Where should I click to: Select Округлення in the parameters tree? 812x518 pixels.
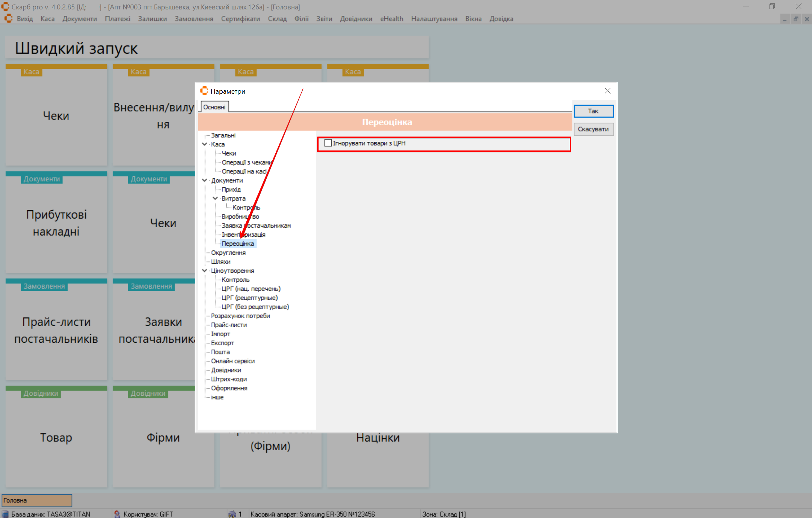tap(228, 252)
